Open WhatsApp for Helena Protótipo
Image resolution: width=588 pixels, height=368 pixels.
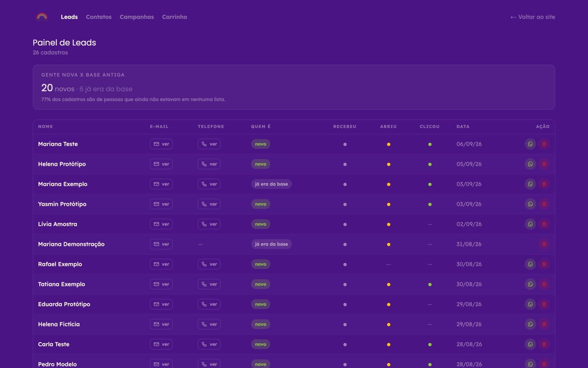530,164
